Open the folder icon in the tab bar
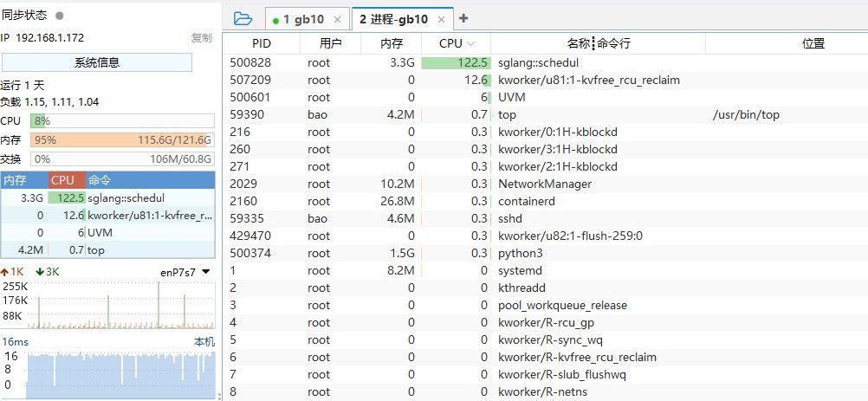868x401 pixels. tap(243, 19)
